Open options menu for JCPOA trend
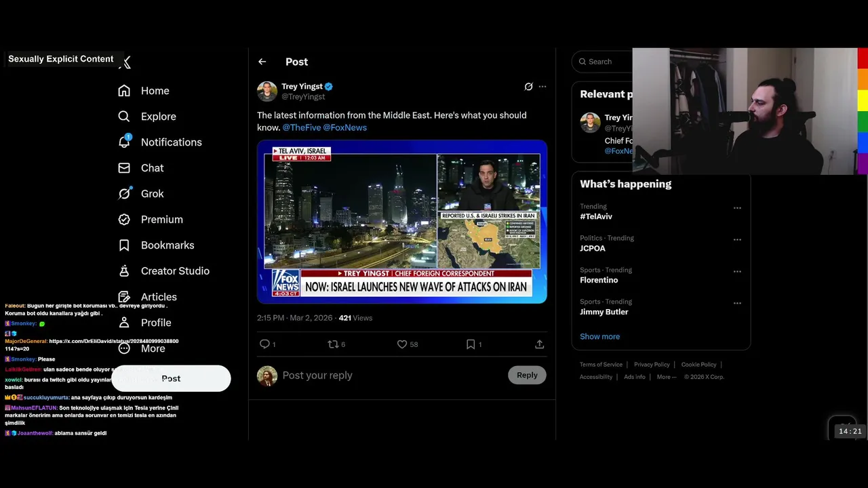The width and height of the screenshot is (868, 488). [737, 240]
